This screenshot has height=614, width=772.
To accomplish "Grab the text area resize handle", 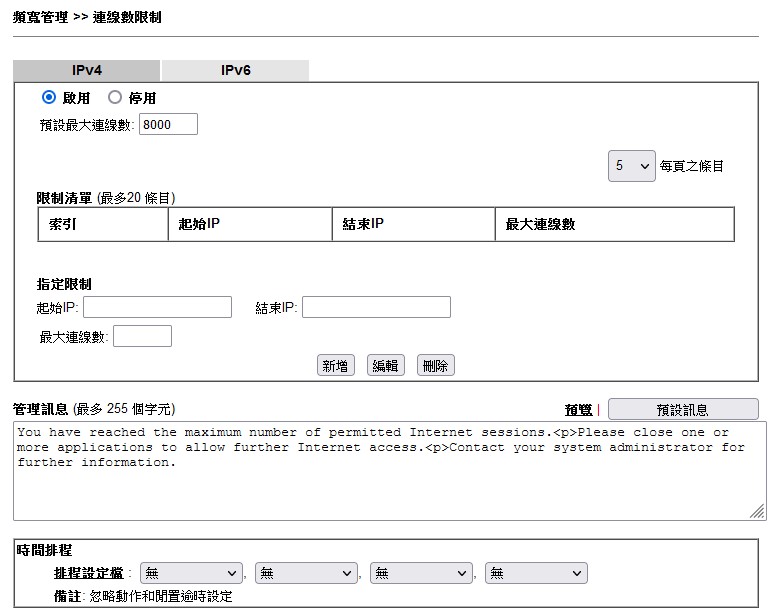I will coord(757,511).
